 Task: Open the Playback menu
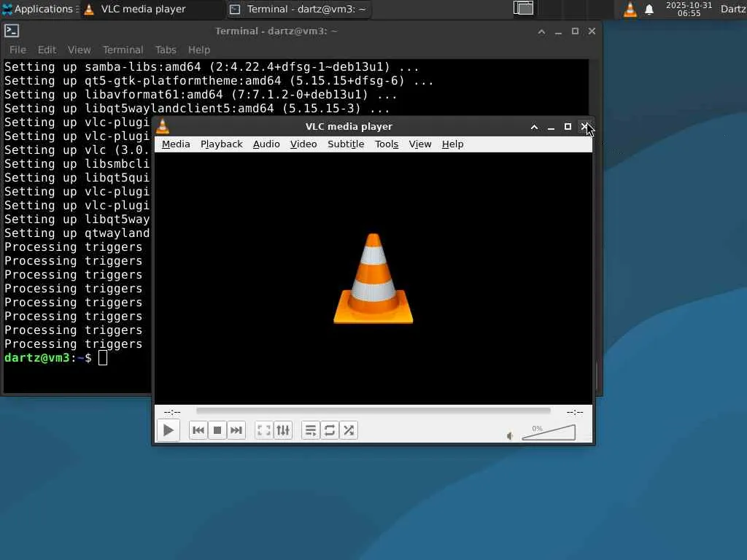click(x=222, y=144)
